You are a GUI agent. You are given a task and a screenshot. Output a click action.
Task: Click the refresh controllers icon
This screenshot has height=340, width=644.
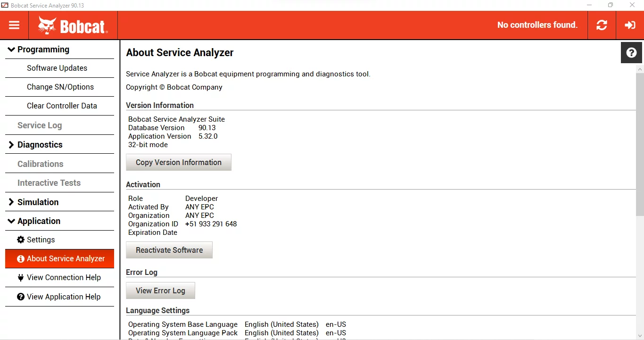[x=602, y=25]
